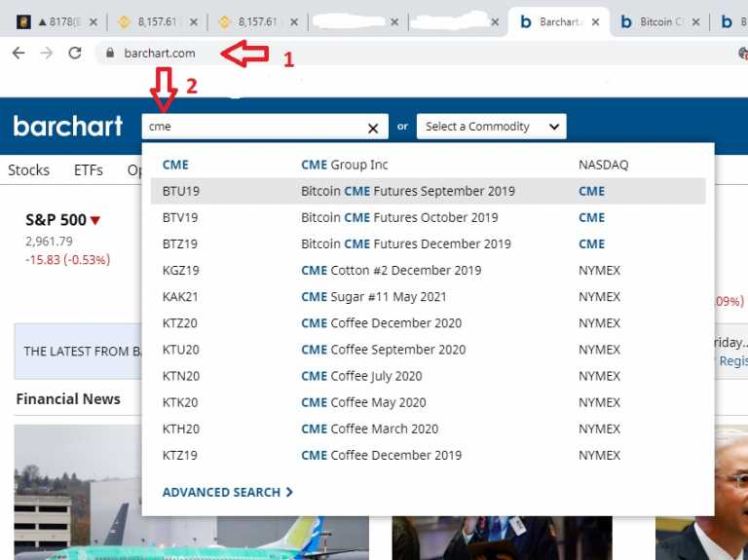Click the S&P 500 index title
This screenshot has width=748, height=560.
tap(56, 220)
